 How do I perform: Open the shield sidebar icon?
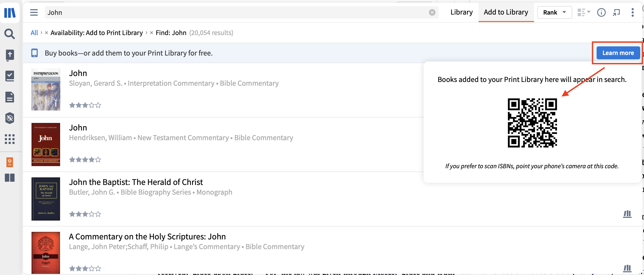point(10,118)
